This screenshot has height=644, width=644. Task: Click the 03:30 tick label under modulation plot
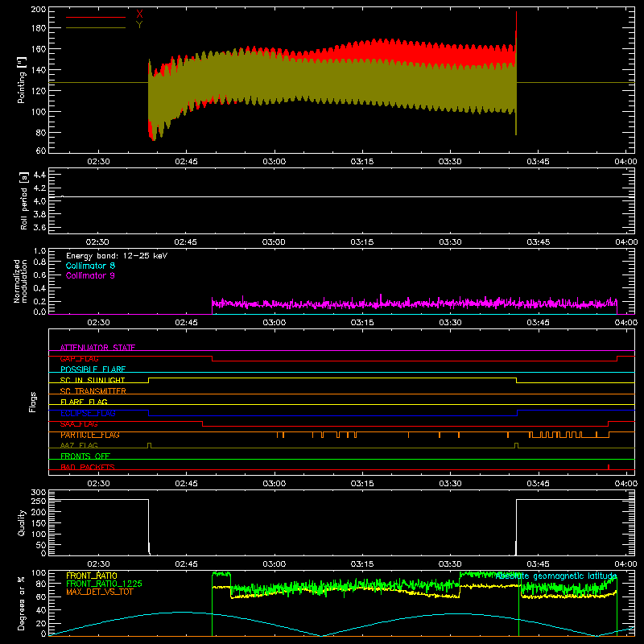coord(450,323)
